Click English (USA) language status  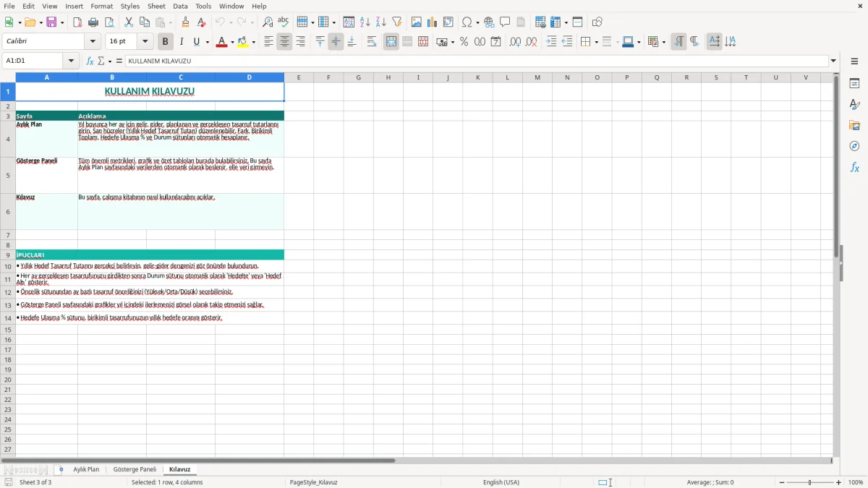(501, 482)
